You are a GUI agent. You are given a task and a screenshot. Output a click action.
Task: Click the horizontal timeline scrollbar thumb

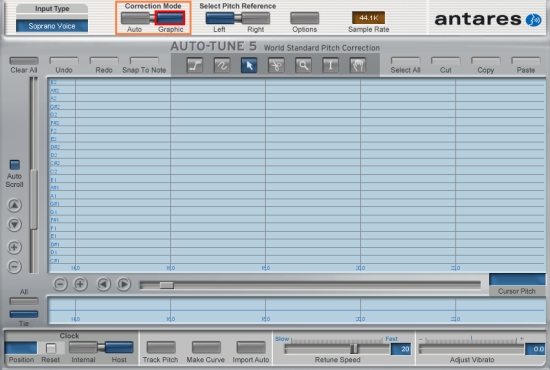pos(167,285)
